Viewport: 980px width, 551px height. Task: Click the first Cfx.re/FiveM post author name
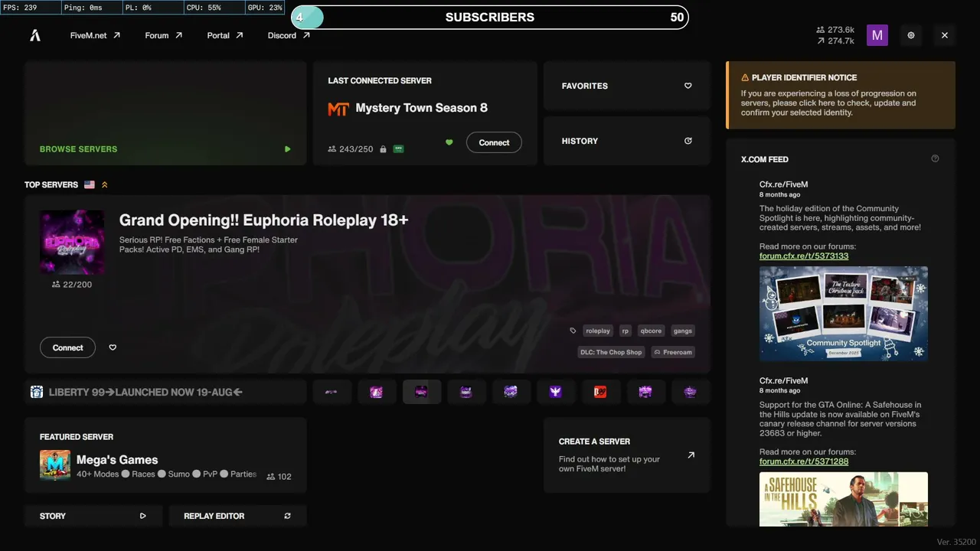point(783,184)
